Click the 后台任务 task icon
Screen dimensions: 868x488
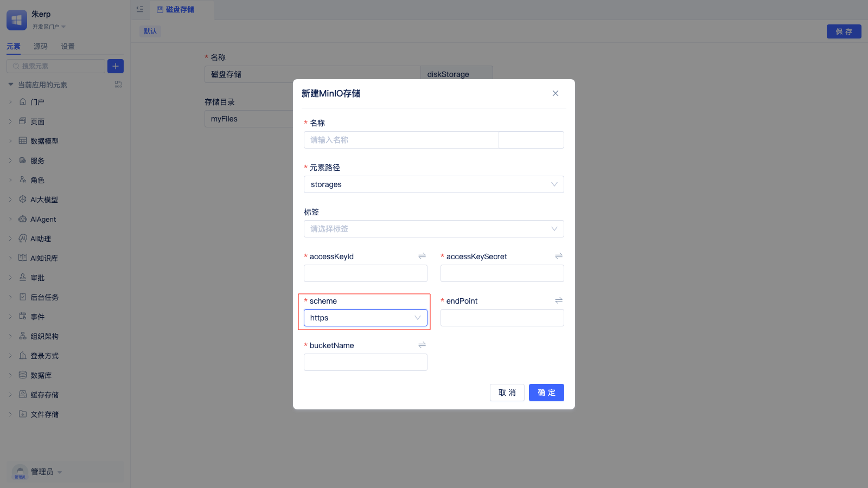click(23, 297)
